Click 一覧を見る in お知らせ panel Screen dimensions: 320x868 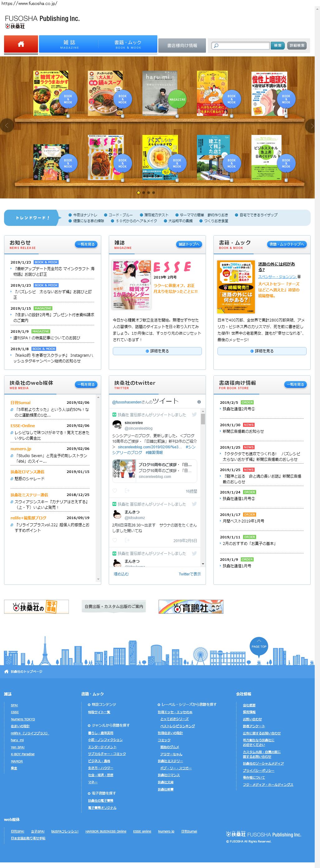coord(86,244)
